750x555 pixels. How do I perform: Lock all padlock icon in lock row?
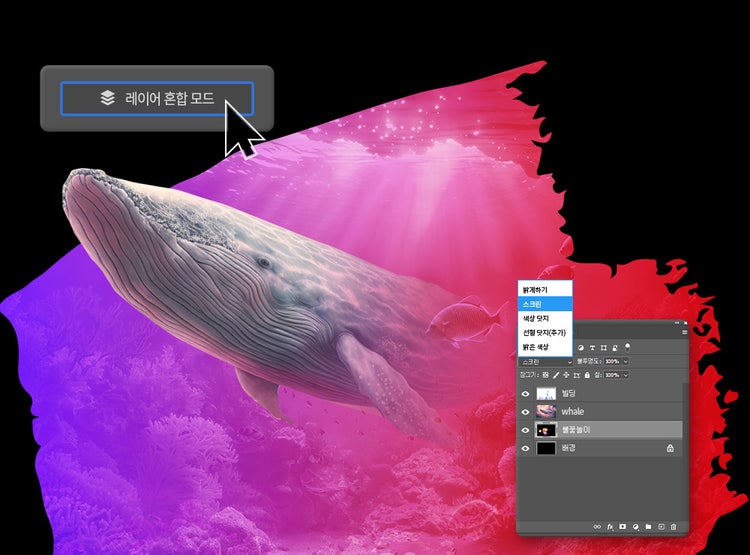[x=587, y=375]
